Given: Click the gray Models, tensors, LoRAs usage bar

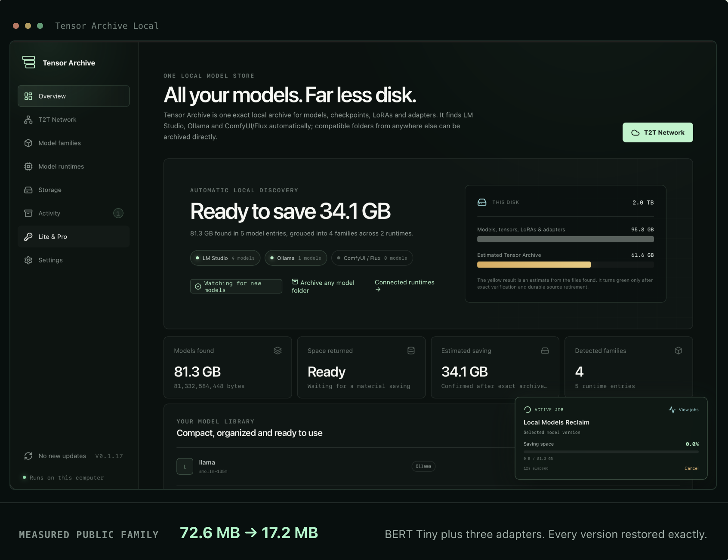Looking at the screenshot, I should [x=565, y=239].
